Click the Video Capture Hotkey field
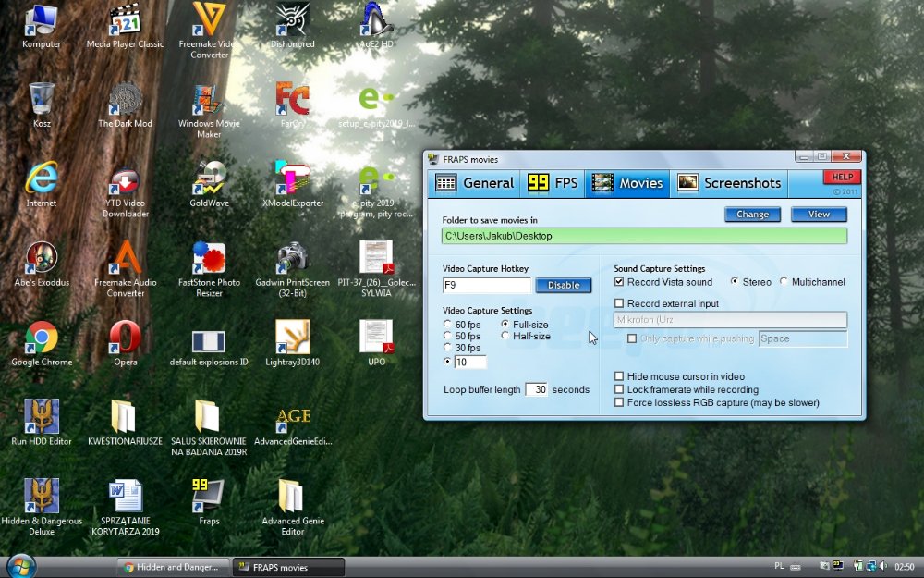Viewport: 924px width, 578px height. point(486,285)
